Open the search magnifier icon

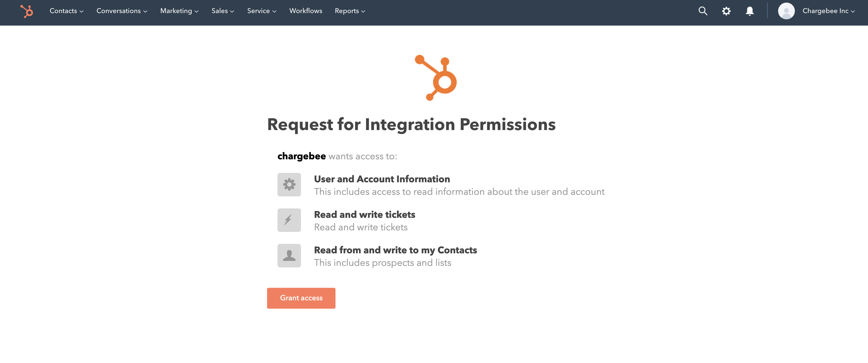pos(703,11)
